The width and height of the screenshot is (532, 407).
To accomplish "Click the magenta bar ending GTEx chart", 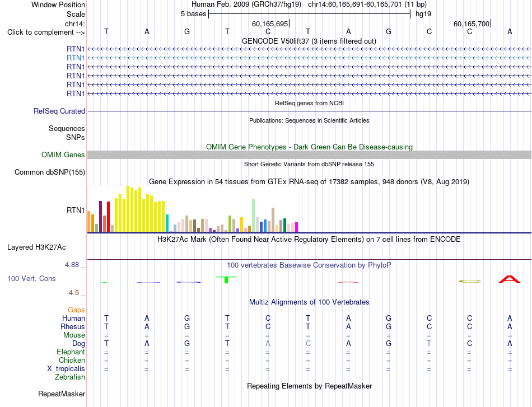I will coord(297,227).
